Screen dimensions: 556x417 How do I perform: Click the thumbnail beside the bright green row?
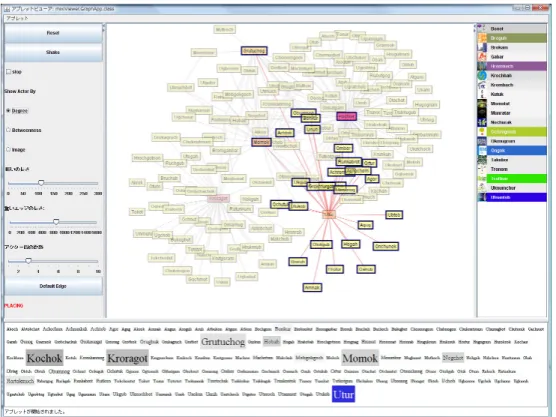(482, 179)
